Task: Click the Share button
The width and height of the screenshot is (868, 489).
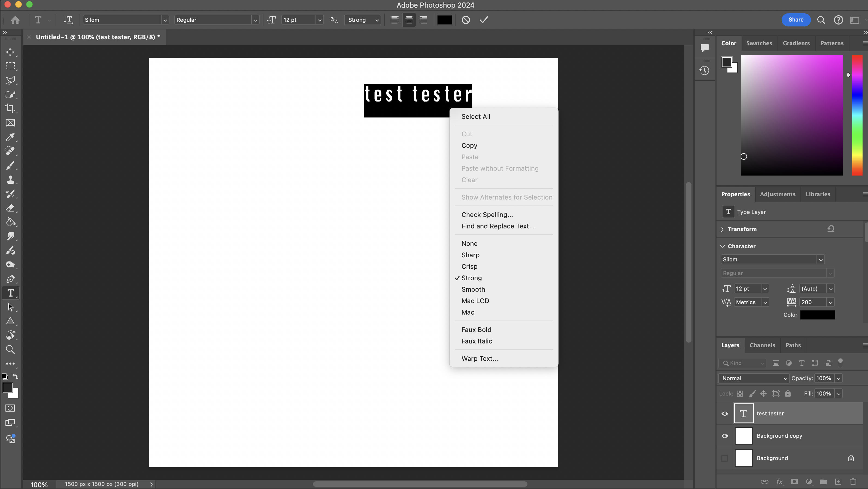Action: [796, 20]
